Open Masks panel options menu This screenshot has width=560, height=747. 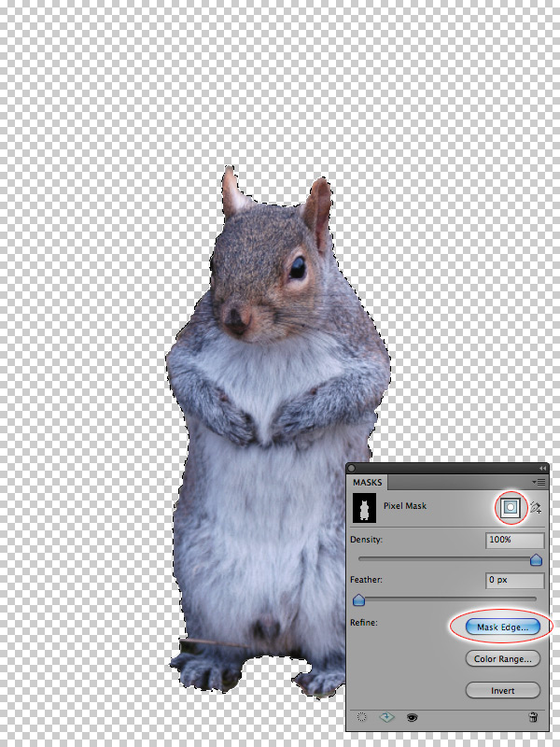click(539, 482)
